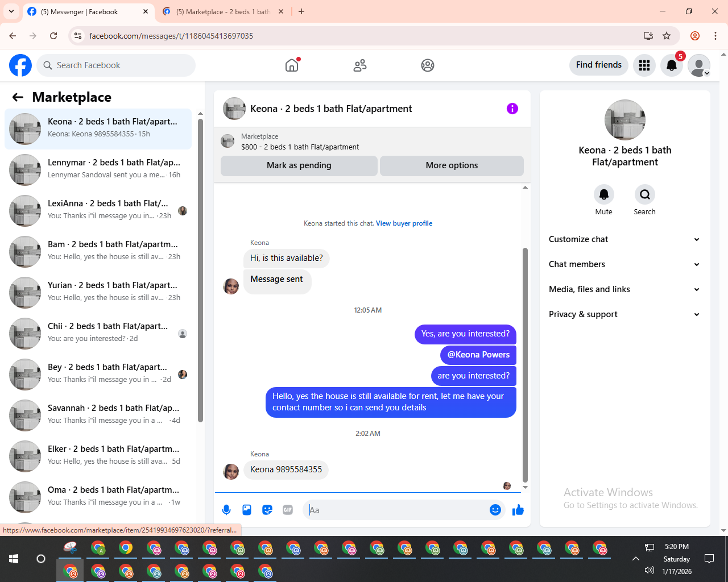This screenshot has height=582, width=728.
Task: Bookmark this page with the star icon
Action: coord(667,36)
